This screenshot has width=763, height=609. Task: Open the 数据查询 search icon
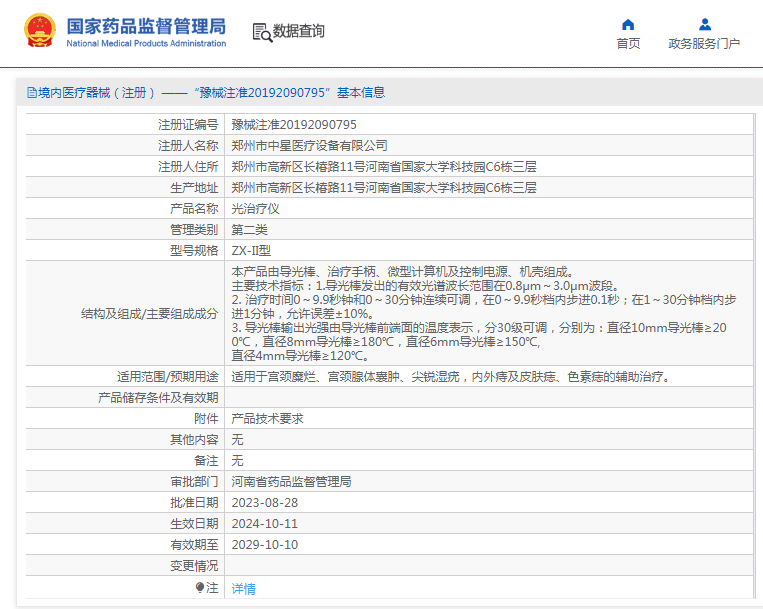click(262, 32)
